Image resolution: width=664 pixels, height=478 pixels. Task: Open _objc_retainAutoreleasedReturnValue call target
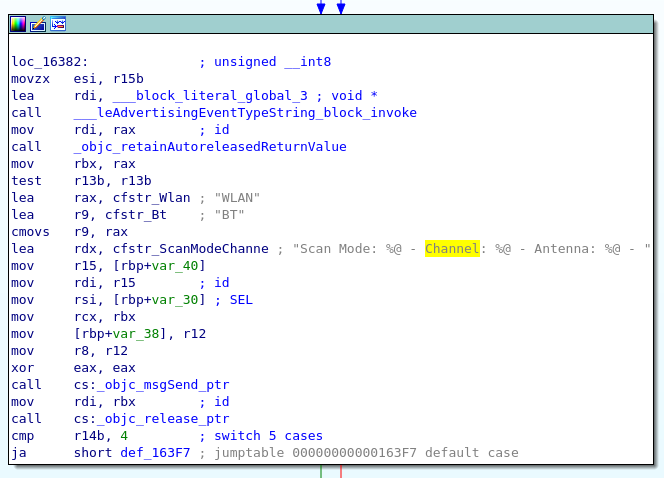coord(210,147)
